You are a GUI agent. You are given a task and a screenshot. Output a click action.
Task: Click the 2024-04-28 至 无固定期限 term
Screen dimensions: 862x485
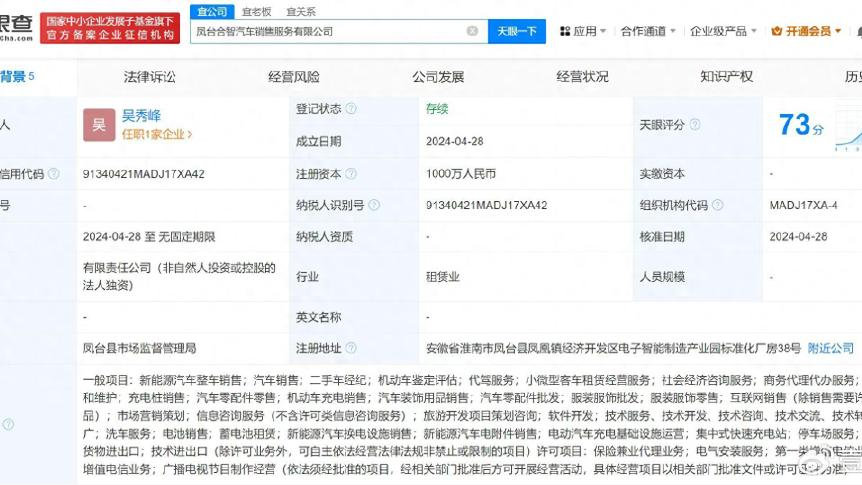coord(149,237)
